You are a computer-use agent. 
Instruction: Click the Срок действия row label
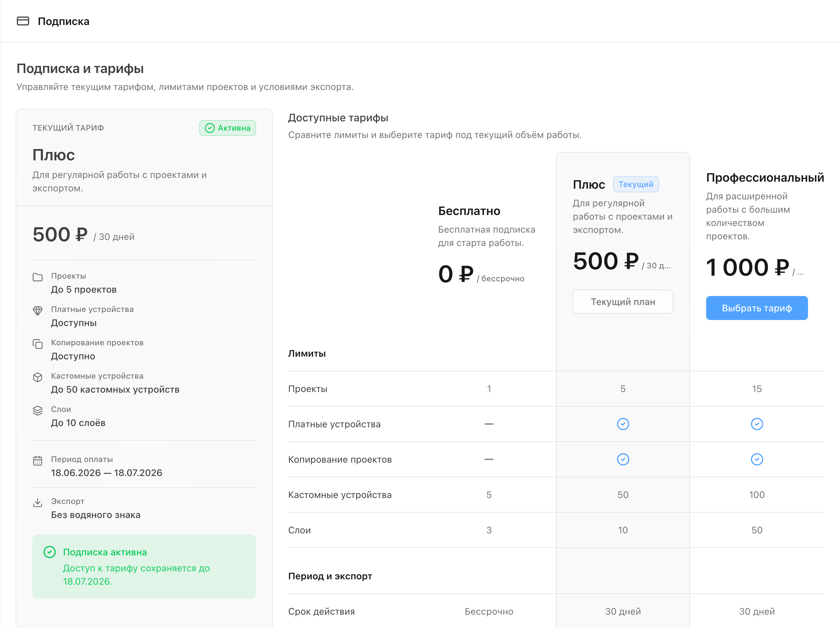(x=321, y=612)
